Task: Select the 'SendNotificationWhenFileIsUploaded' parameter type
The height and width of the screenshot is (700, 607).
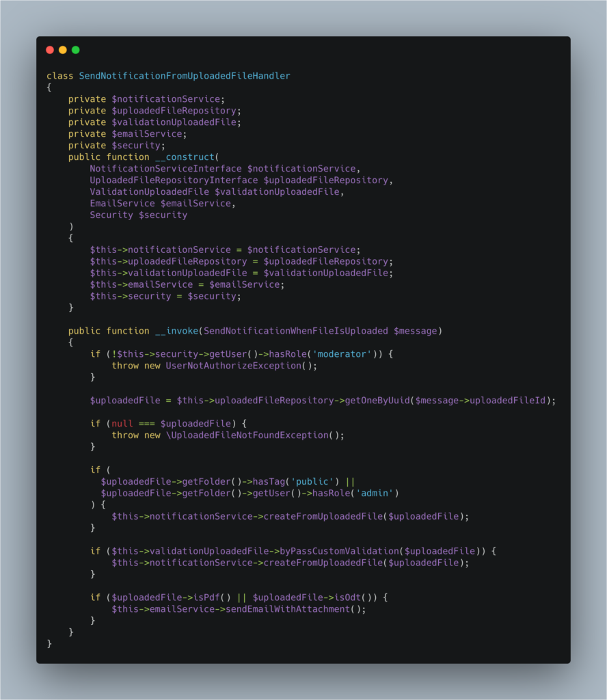Action: (295, 331)
